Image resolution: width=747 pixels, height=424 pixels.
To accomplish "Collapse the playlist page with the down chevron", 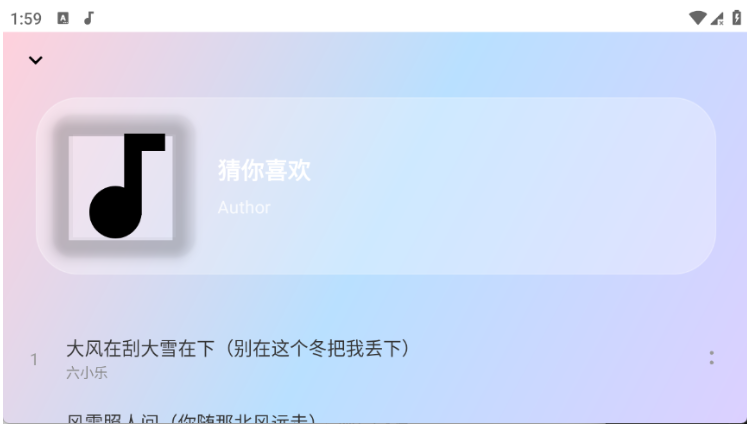I will [36, 60].
